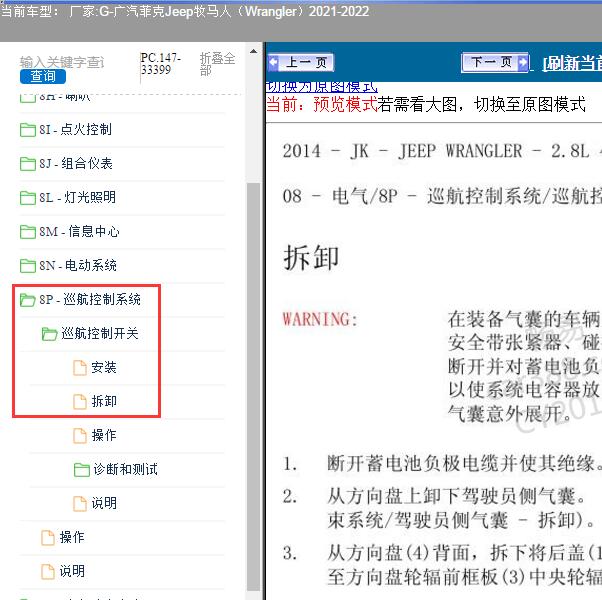Viewport: 602px width, 600px height.
Task: Click the keyword search input field
Action: pyautogui.click(x=62, y=62)
